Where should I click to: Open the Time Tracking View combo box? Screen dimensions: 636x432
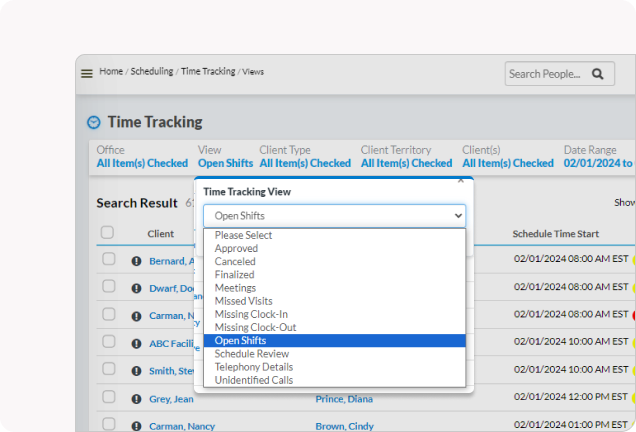pyautogui.click(x=334, y=215)
